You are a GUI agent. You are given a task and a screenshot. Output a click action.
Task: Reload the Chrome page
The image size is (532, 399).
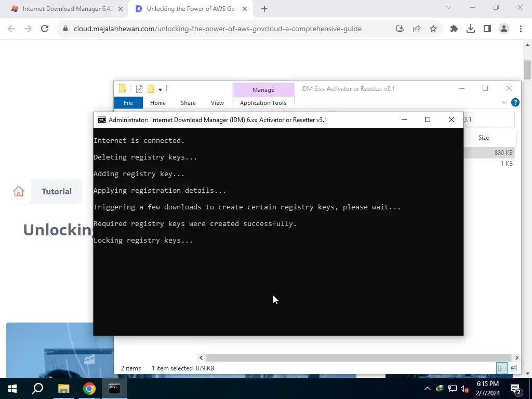[x=45, y=29]
